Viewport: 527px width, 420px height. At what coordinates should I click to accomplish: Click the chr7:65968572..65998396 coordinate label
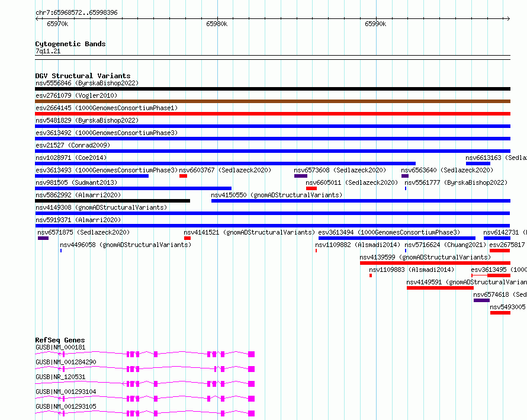(76, 13)
